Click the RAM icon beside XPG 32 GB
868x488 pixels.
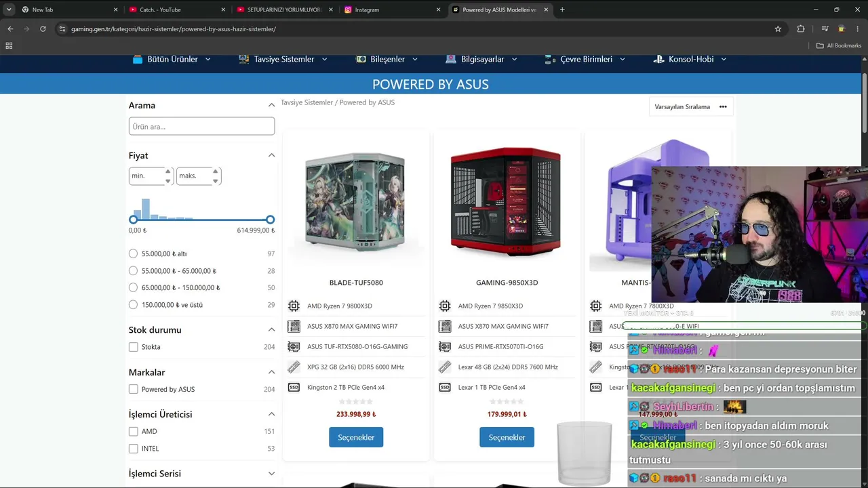294,367
